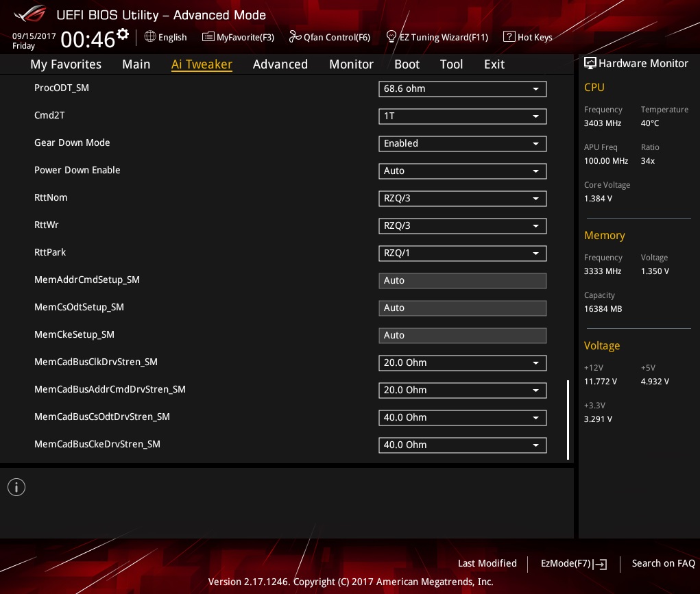Switch to the Tool tab
The height and width of the screenshot is (594, 700).
point(451,64)
